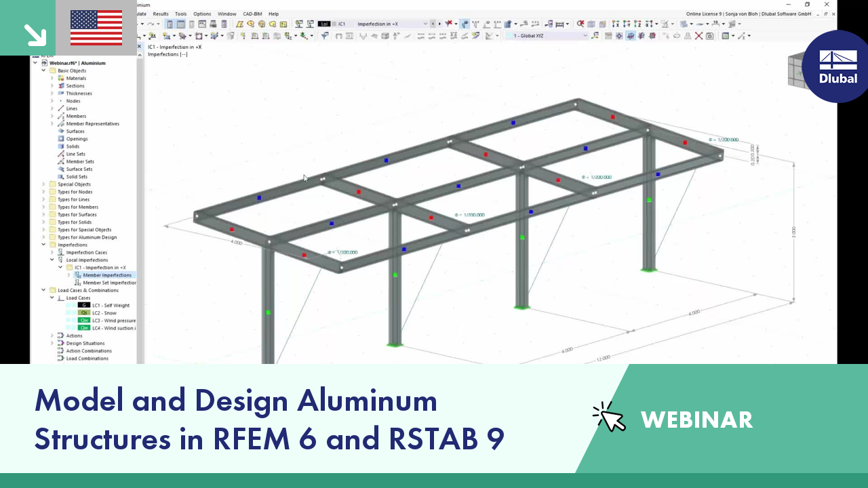This screenshot has width=868, height=488.
Task: Open the Results menu
Action: tap(160, 14)
